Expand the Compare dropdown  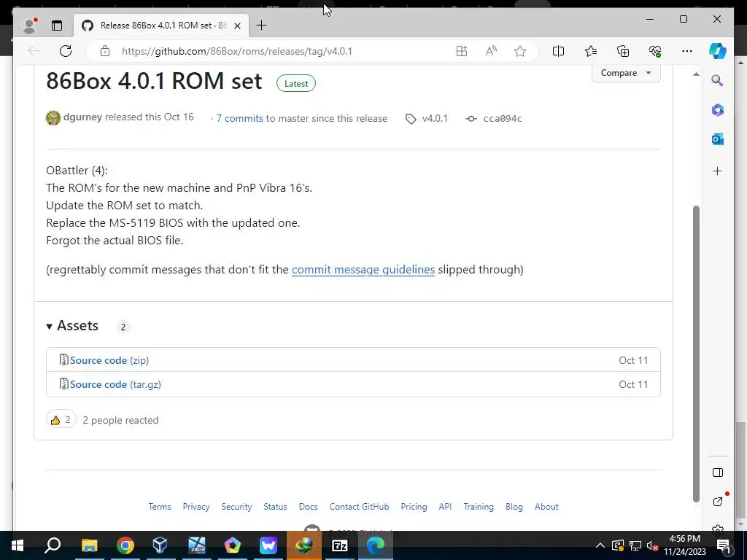click(626, 73)
